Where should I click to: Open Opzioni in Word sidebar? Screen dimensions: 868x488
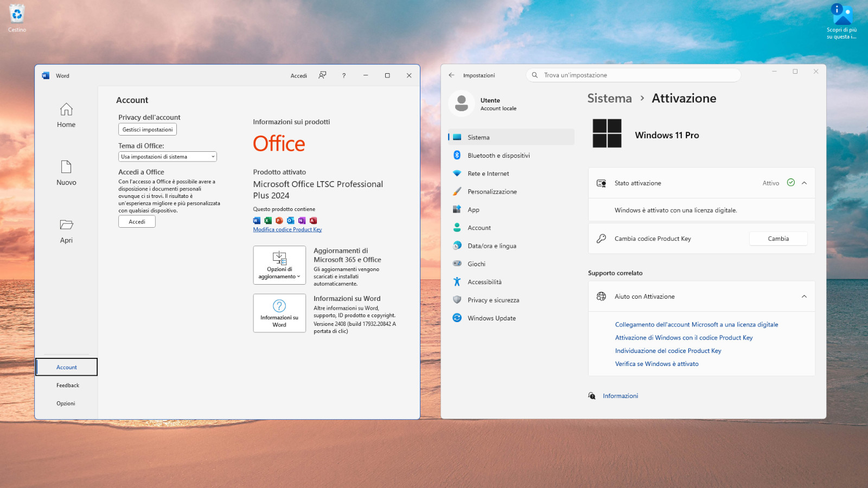[x=66, y=403]
